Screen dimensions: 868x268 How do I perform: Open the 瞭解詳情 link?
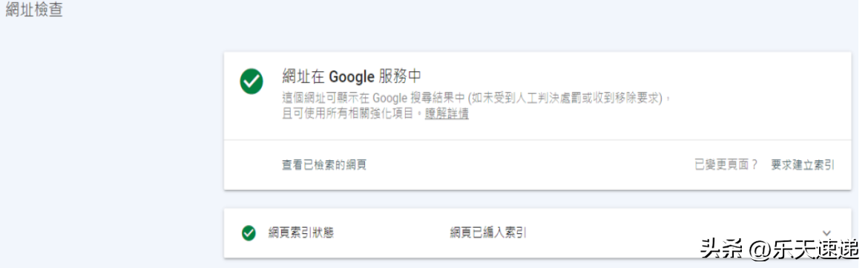tap(447, 114)
